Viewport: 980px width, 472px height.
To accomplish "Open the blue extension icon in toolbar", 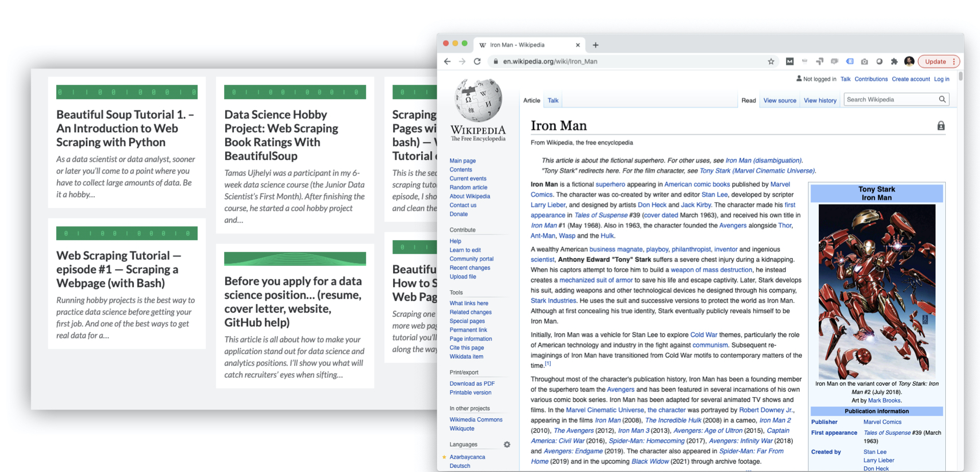I will coord(849,61).
